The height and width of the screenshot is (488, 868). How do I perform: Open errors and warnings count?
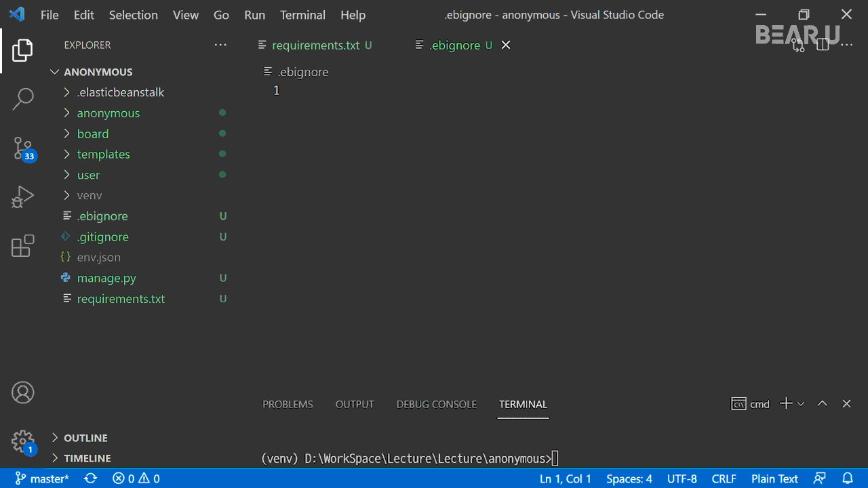(x=136, y=479)
